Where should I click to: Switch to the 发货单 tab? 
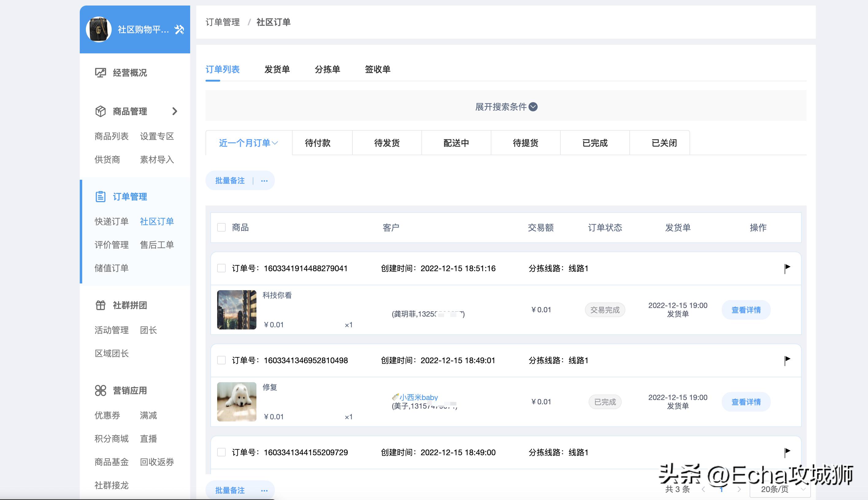277,69
